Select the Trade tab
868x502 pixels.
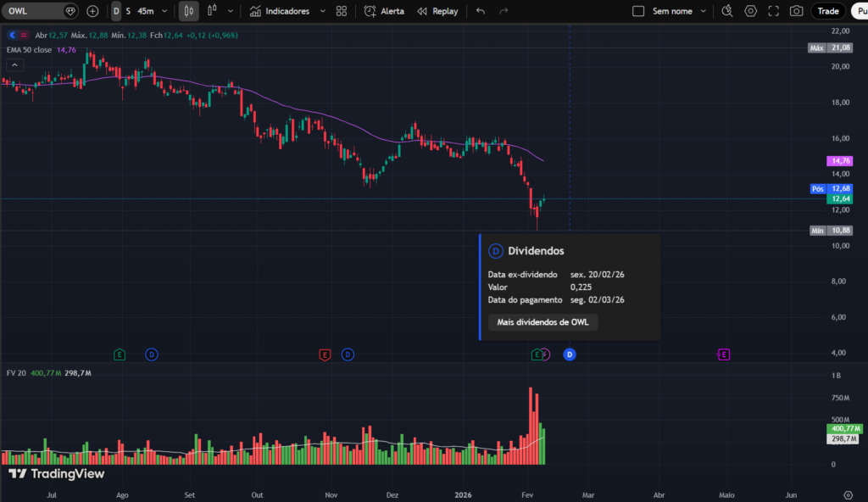click(828, 11)
